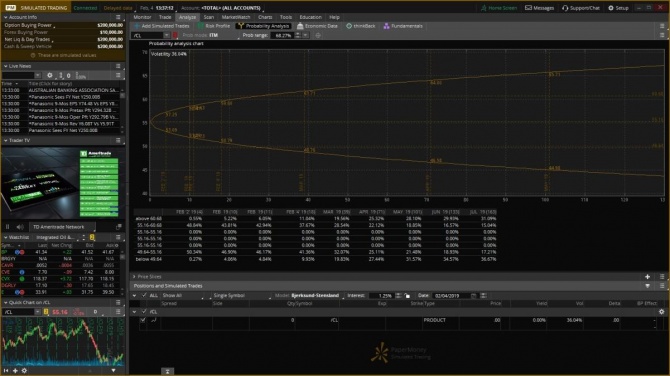Open Account Info panel menu icon
This screenshot has width=670, height=376.
tap(118, 17)
